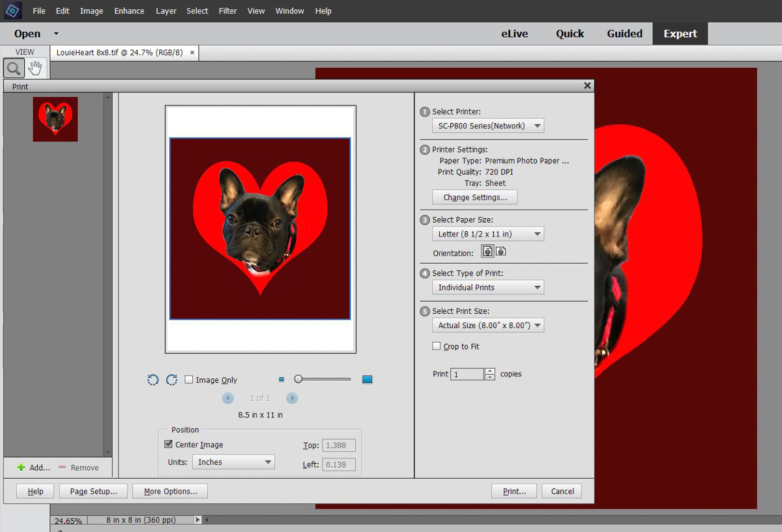The height and width of the screenshot is (532, 782).
Task: Open the Units dropdown
Action: (x=233, y=462)
